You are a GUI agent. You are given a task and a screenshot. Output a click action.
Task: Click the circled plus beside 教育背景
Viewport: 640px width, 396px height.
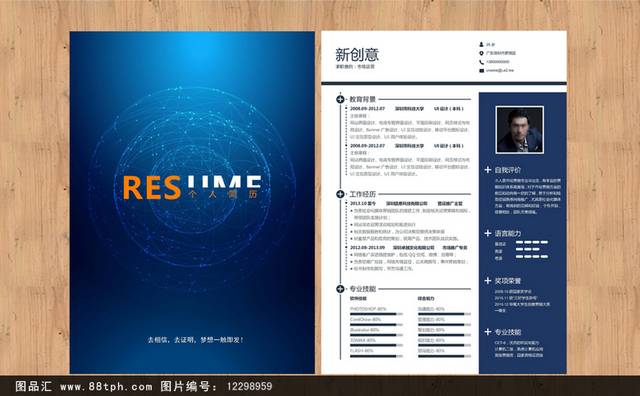pyautogui.click(x=340, y=99)
